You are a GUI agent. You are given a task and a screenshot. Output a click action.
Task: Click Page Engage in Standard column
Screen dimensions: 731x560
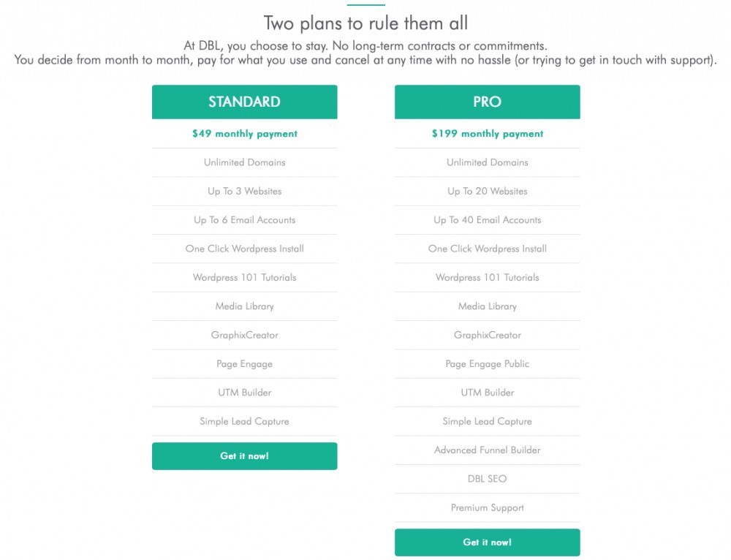tap(244, 363)
